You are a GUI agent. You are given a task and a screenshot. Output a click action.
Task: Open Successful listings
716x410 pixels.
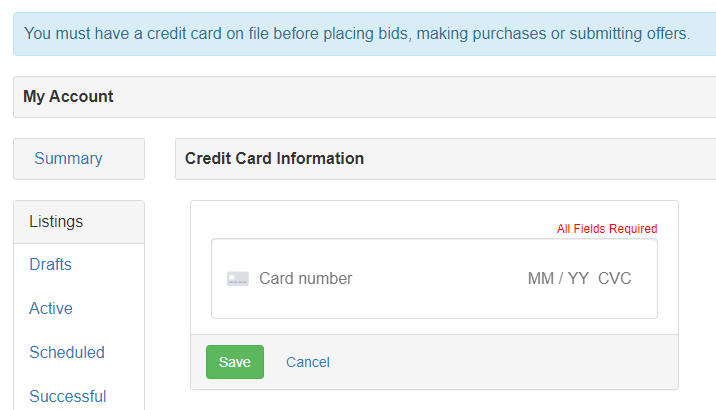pos(68,396)
